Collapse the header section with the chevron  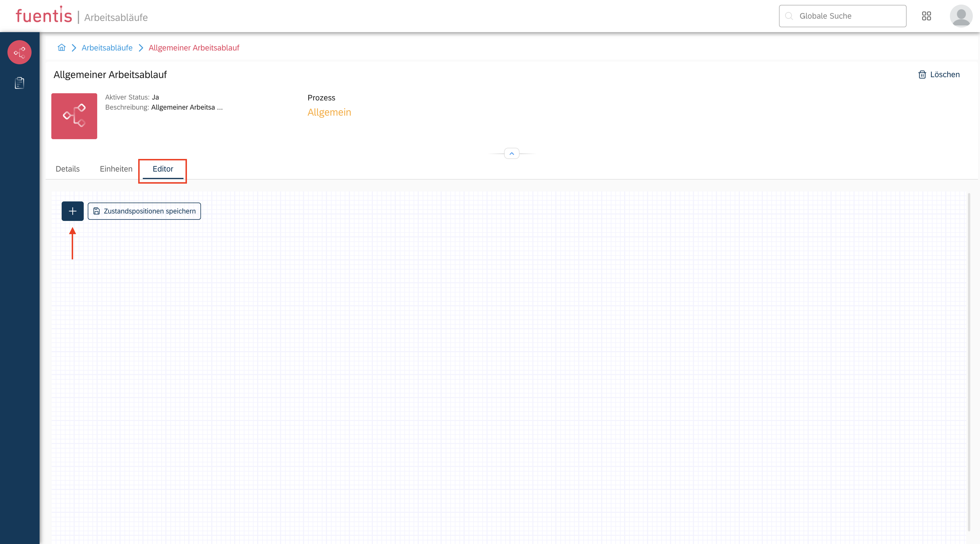(x=512, y=154)
